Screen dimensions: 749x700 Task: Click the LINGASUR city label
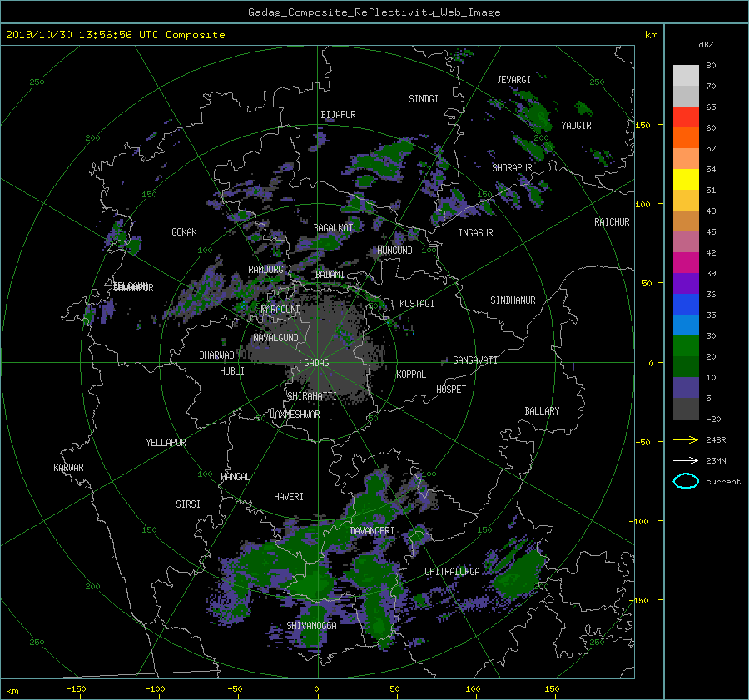pyautogui.click(x=473, y=233)
